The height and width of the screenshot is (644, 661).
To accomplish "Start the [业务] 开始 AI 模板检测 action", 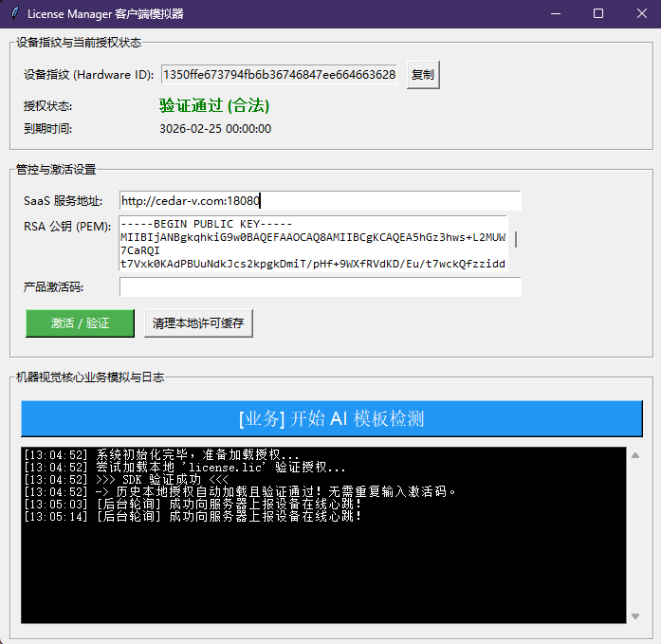I will point(331,418).
